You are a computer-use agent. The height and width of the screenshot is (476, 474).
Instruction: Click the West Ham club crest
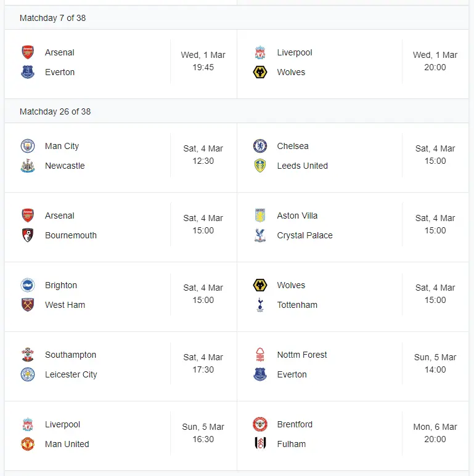tap(28, 305)
